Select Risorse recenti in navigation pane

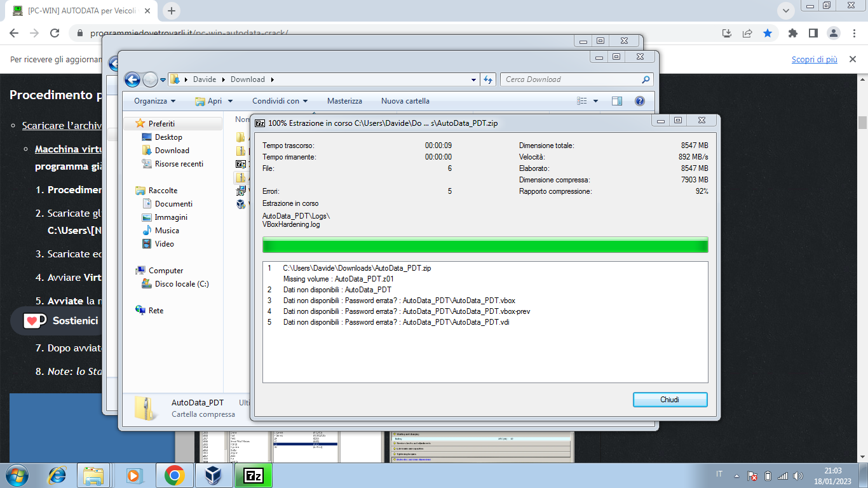179,164
